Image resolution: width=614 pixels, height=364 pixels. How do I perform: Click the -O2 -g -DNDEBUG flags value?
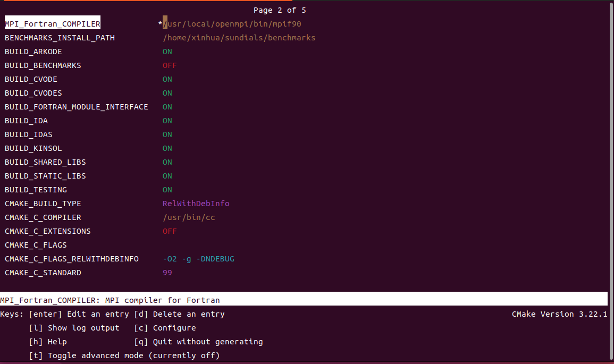198,259
